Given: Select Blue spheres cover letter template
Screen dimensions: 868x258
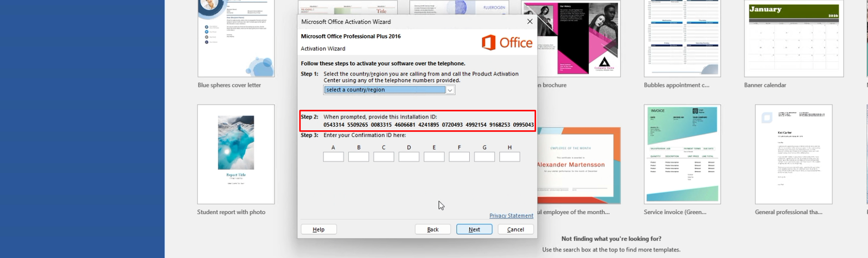Looking at the screenshot, I should 236,38.
